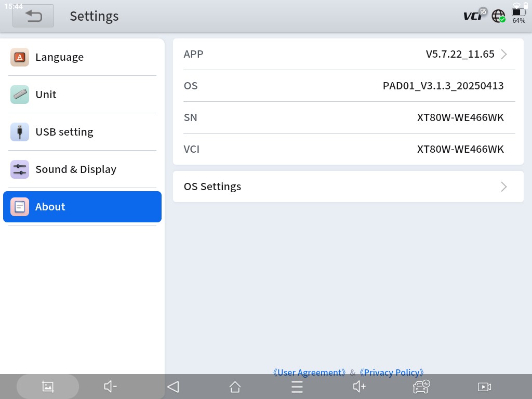Tap the screen recorder camera icon
The height and width of the screenshot is (399, 532).
(484, 387)
